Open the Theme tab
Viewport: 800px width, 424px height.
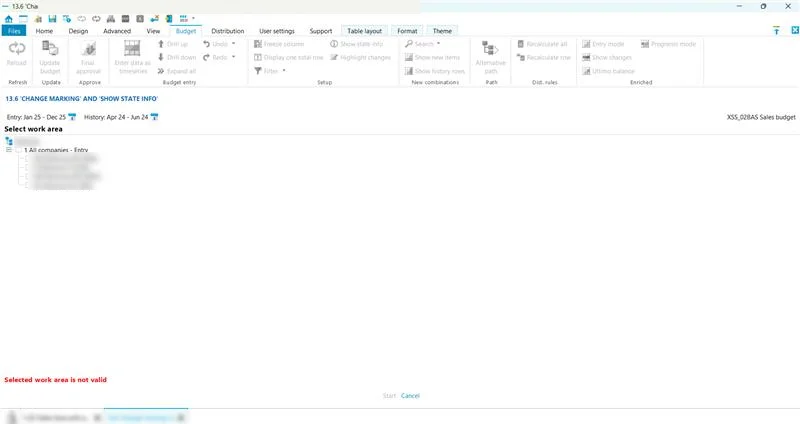click(x=442, y=31)
